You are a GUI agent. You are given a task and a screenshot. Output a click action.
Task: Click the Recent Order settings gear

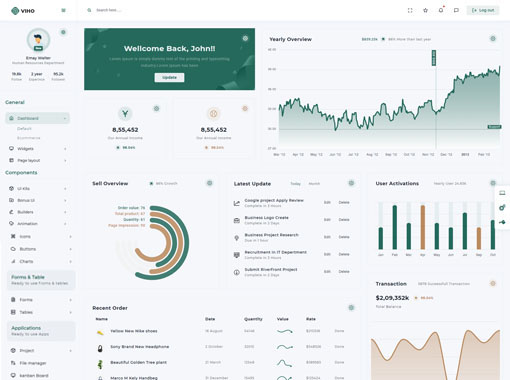351,308
